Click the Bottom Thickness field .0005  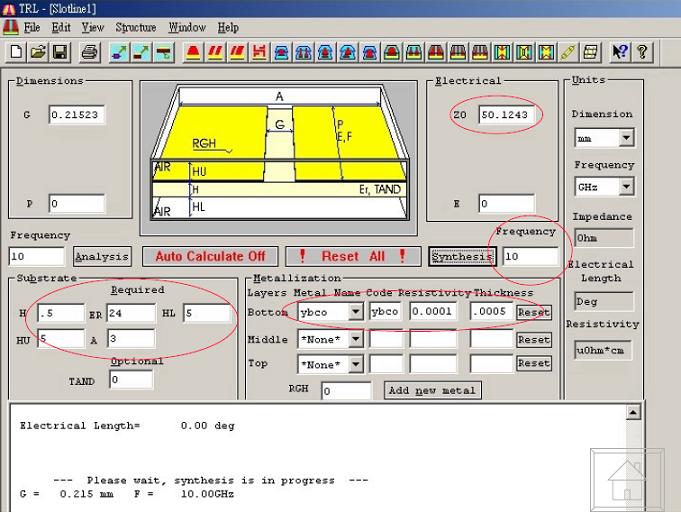click(491, 312)
